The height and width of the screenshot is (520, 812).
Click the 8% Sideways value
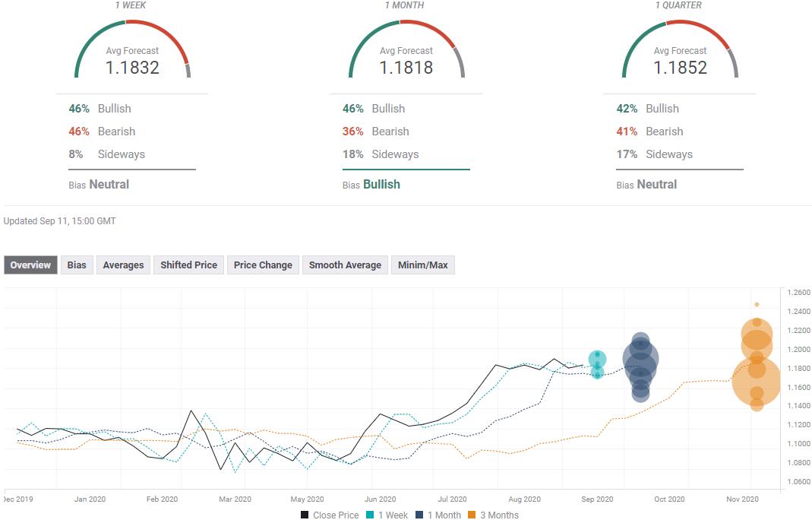point(76,154)
